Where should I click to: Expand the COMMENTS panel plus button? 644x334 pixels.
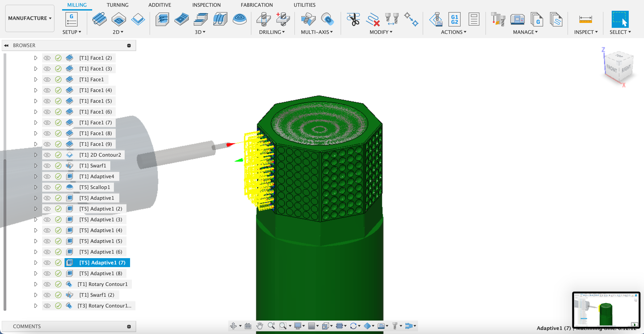[129, 327]
